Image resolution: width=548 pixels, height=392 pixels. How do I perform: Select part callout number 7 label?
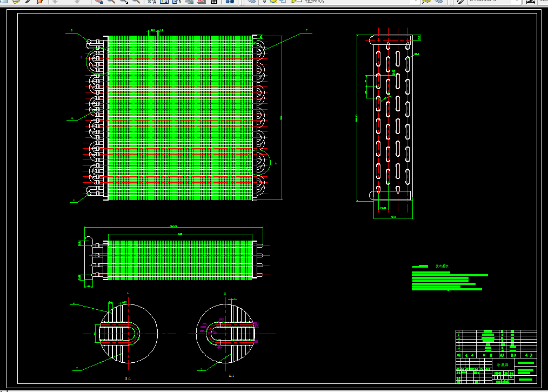pos(307,31)
